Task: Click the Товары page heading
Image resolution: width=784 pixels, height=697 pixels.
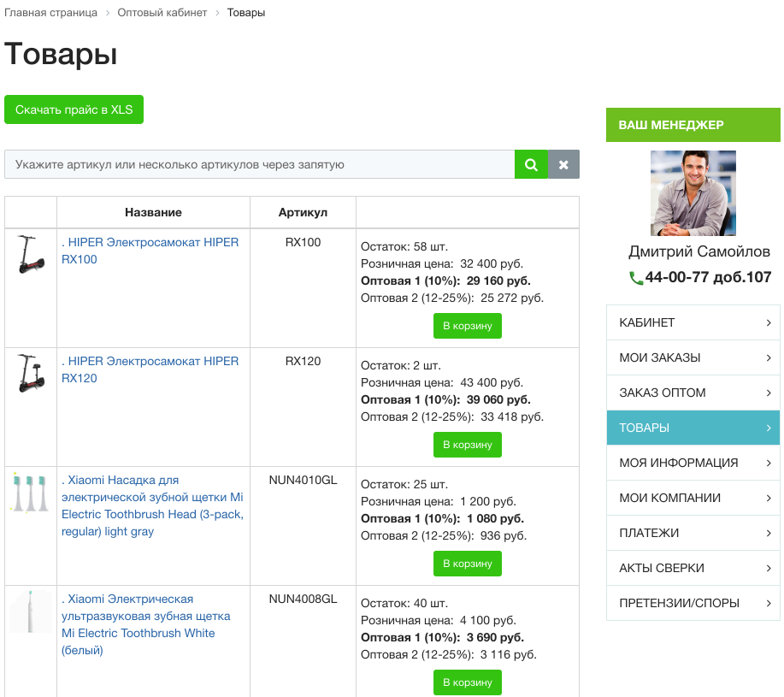Action: (61, 54)
